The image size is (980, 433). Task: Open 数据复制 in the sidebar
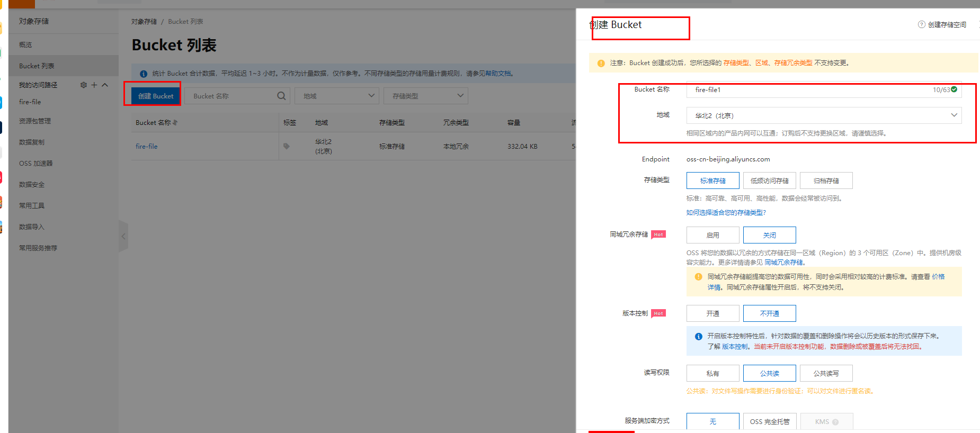coord(32,142)
